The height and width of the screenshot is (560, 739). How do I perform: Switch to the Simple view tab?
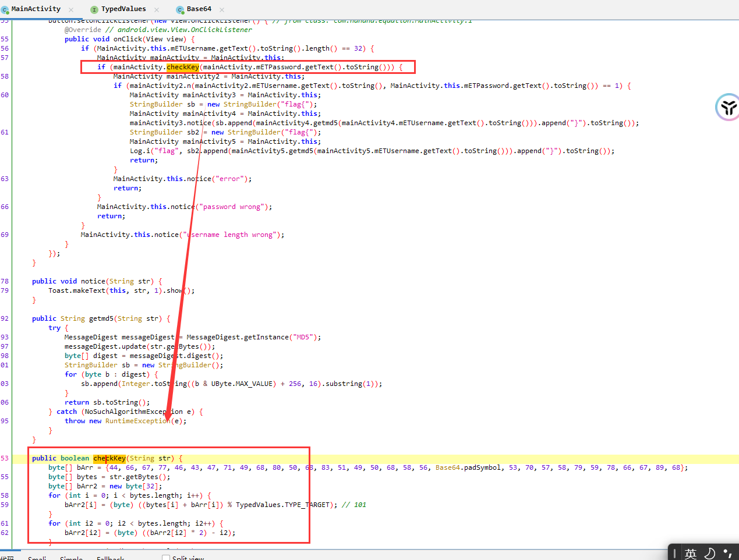(x=71, y=558)
